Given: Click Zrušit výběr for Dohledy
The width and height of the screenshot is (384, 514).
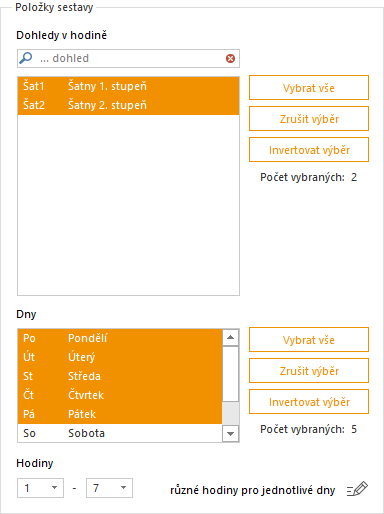Looking at the screenshot, I should (x=309, y=119).
